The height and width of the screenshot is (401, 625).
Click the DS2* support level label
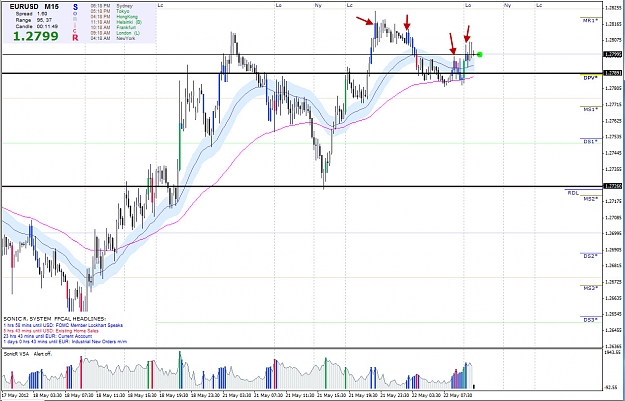click(x=590, y=256)
